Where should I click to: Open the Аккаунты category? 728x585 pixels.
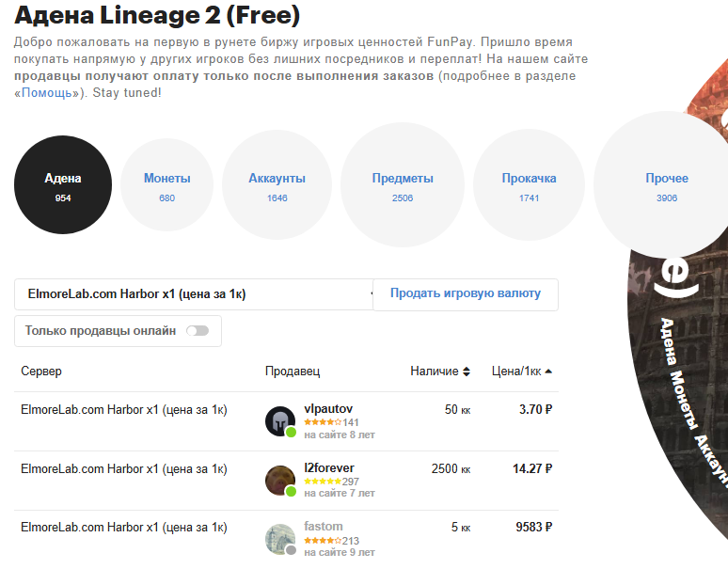pyautogui.click(x=277, y=183)
